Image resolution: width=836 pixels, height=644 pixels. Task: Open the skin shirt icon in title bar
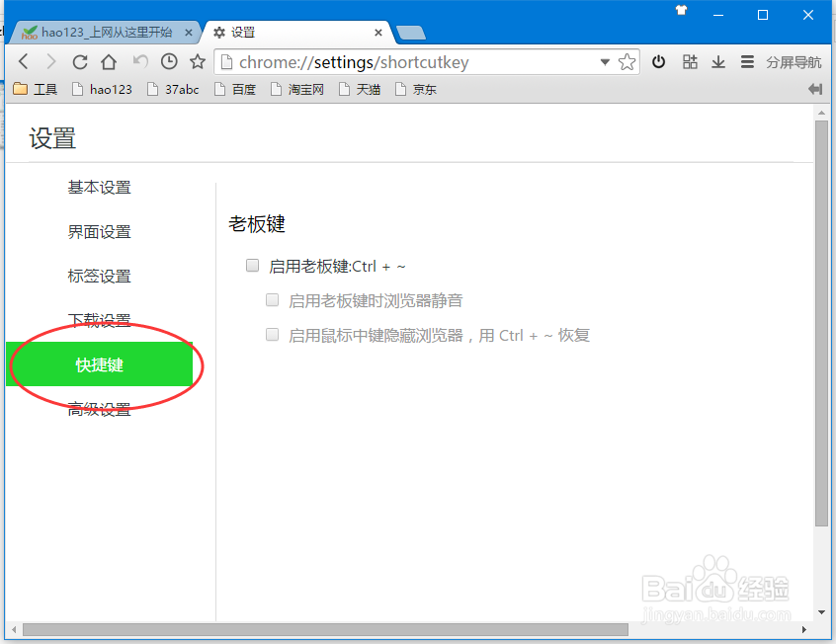coord(681,10)
